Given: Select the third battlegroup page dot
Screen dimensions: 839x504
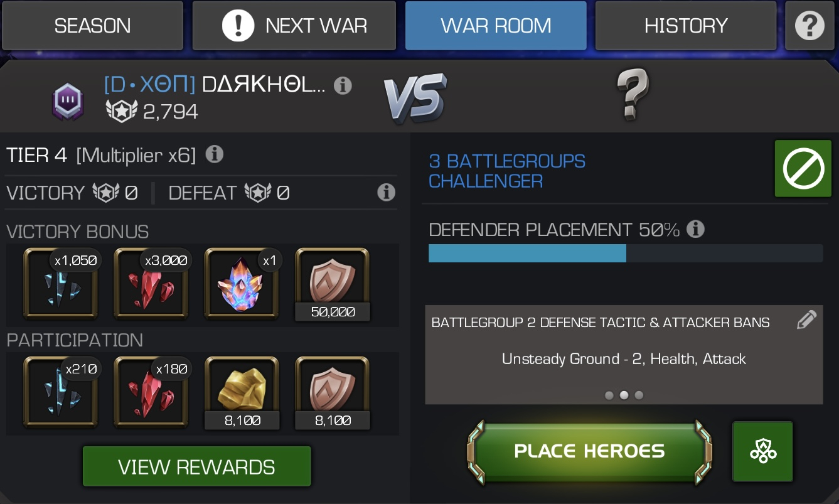Looking at the screenshot, I should (639, 395).
